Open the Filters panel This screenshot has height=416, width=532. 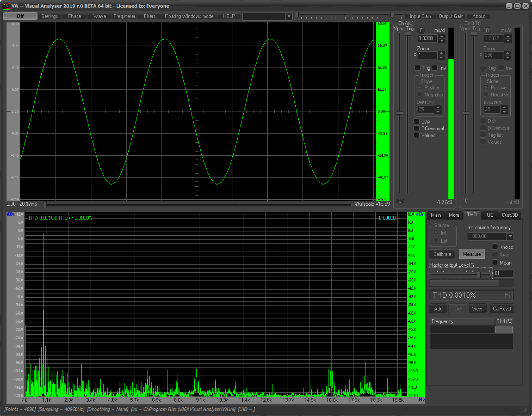pos(149,16)
